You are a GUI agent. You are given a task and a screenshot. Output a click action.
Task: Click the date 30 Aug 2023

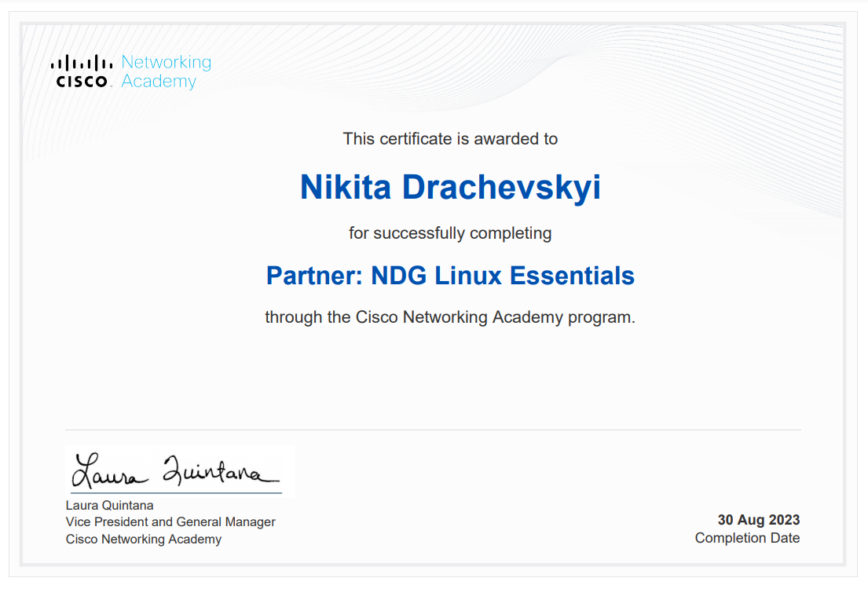[x=758, y=520]
